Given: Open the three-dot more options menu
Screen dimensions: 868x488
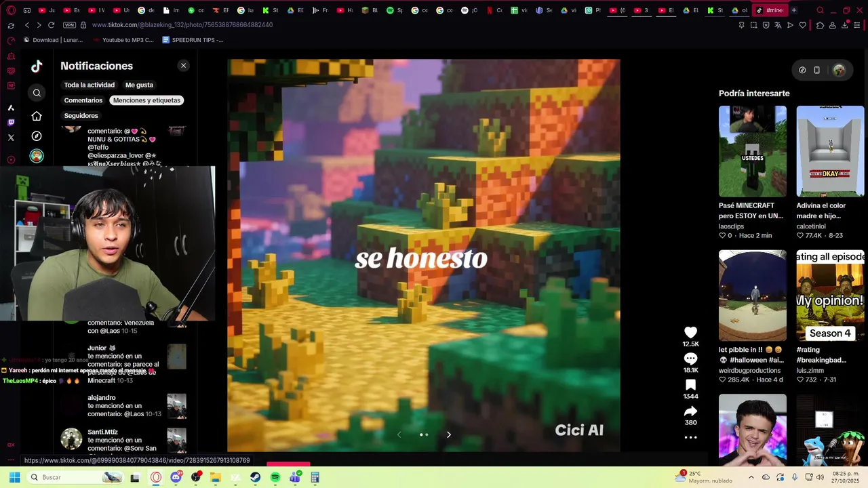Looking at the screenshot, I should pos(690,438).
